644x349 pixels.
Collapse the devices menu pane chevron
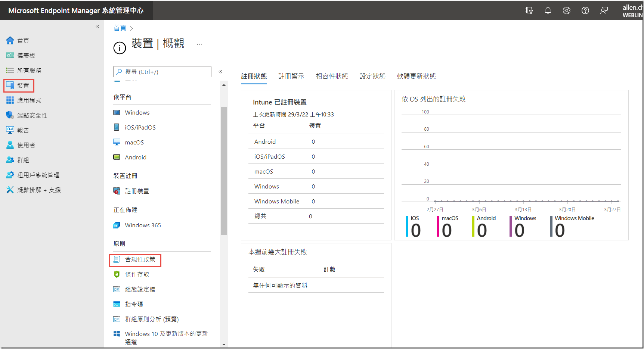click(x=220, y=72)
